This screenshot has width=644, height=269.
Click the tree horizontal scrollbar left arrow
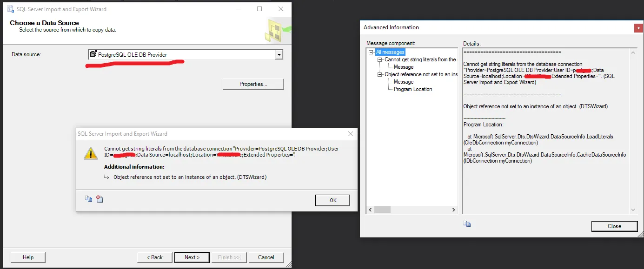[x=370, y=210]
